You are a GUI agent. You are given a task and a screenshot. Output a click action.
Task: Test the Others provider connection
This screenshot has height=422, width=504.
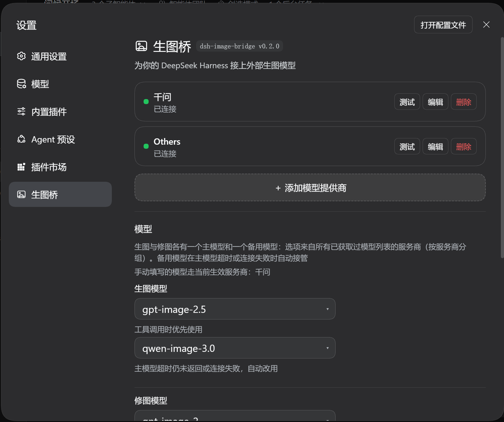(407, 147)
